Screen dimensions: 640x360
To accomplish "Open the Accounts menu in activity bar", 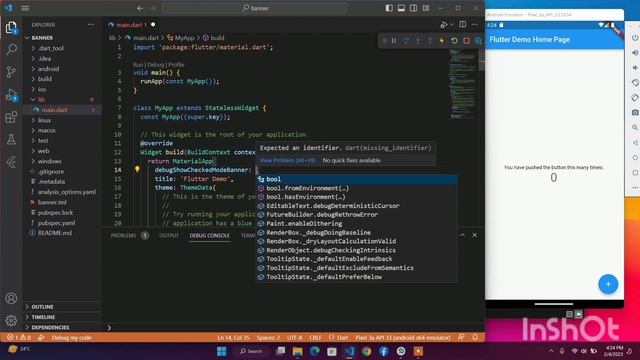I will (11, 298).
